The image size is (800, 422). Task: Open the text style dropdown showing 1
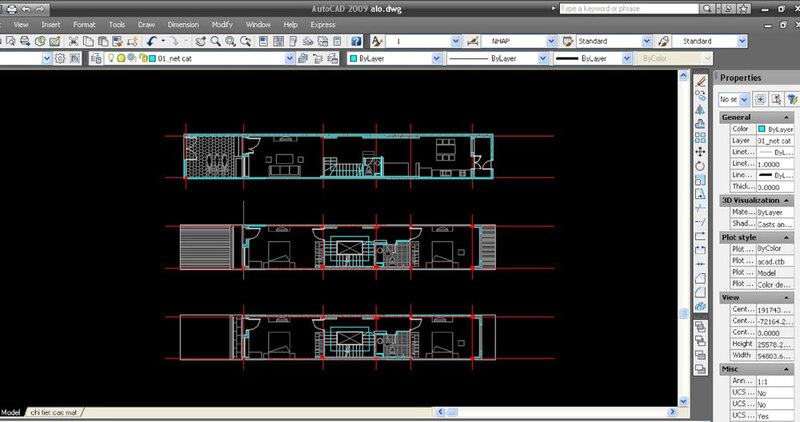pyautogui.click(x=455, y=41)
